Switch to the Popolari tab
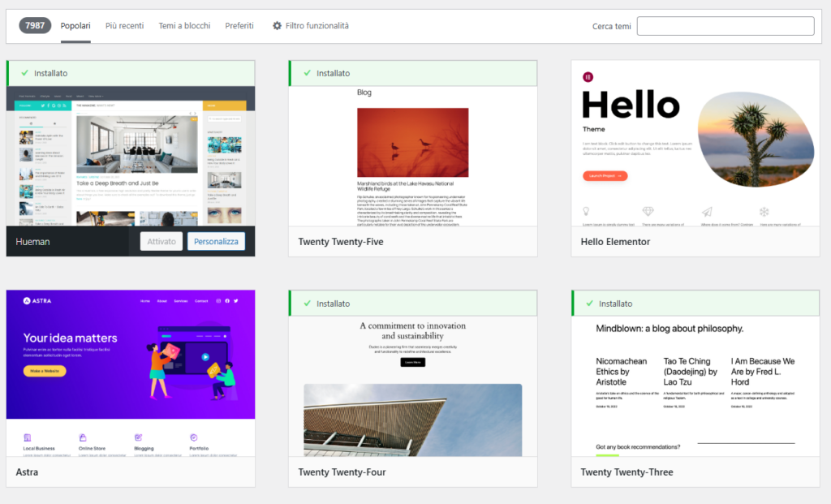 75,26
